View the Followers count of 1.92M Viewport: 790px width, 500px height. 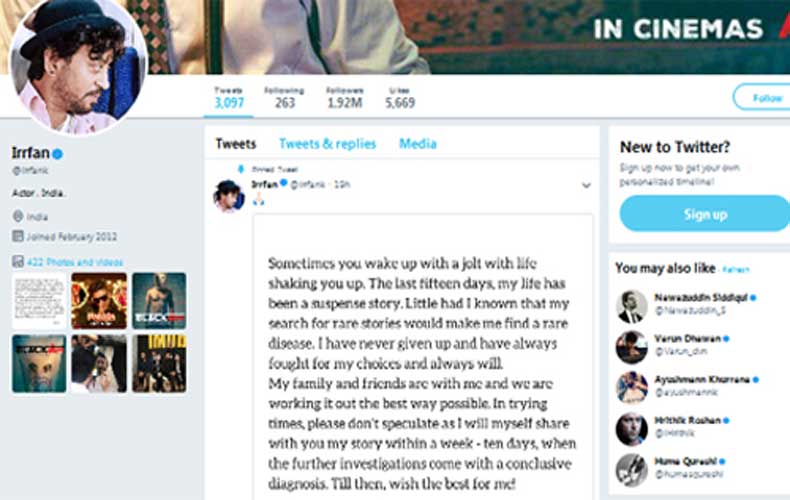coord(345,98)
